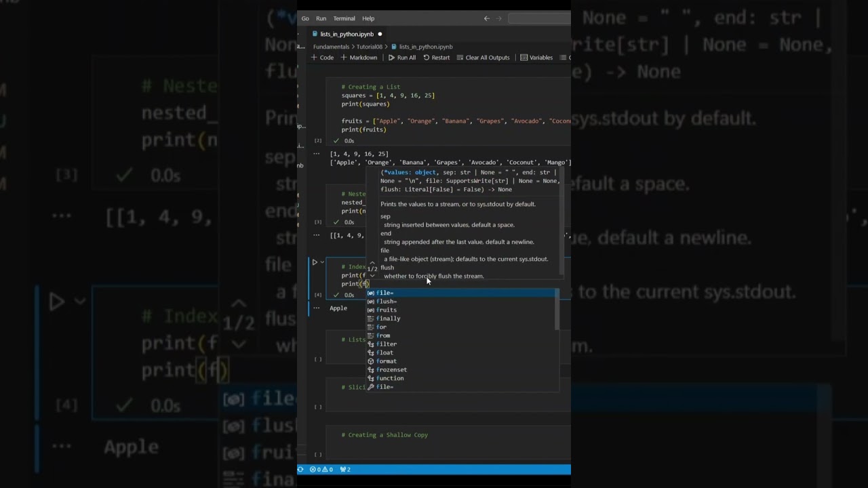Clear All Outputs in notebook
Screen dimensions: 868x488
pos(483,58)
